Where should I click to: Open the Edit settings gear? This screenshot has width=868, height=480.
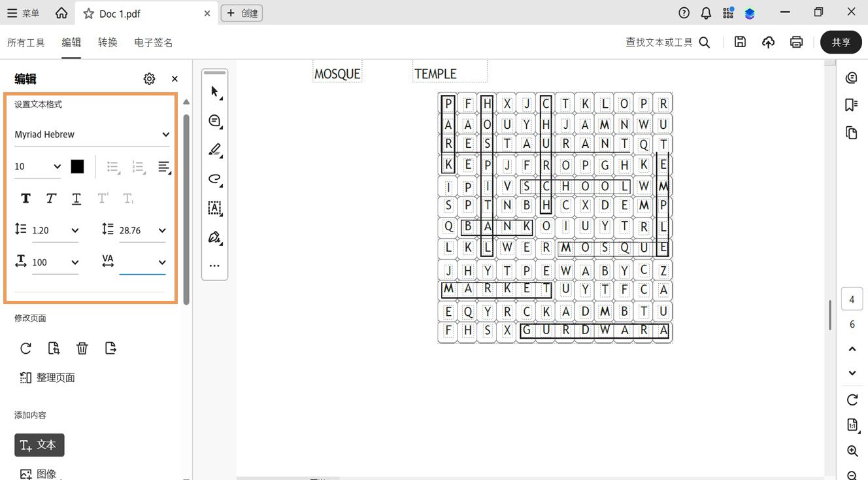coord(149,78)
